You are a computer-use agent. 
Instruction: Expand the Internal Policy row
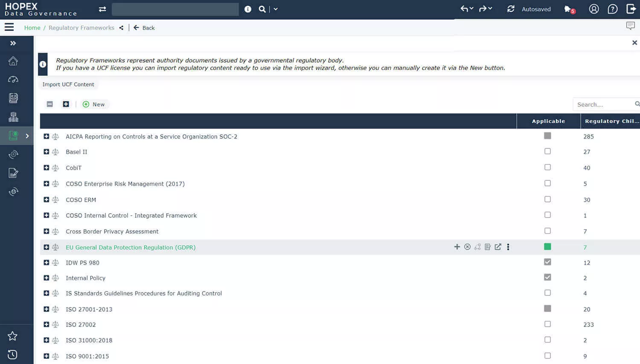[47, 278]
